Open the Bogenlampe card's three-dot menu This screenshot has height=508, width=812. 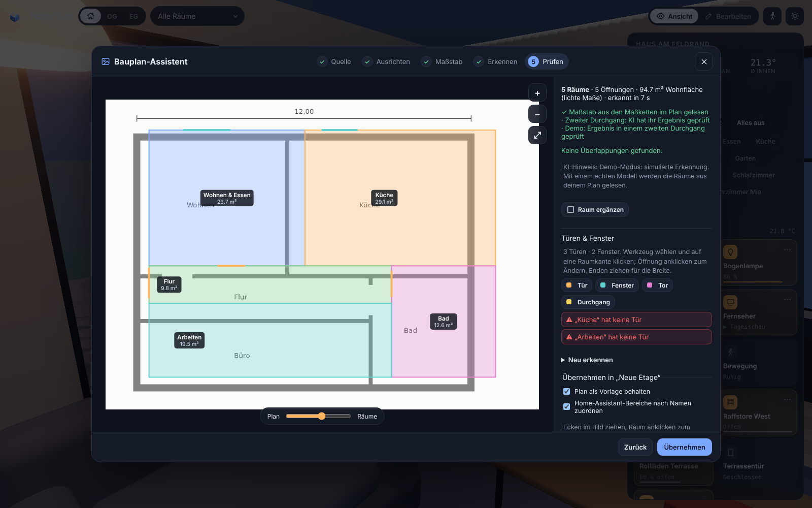click(787, 249)
